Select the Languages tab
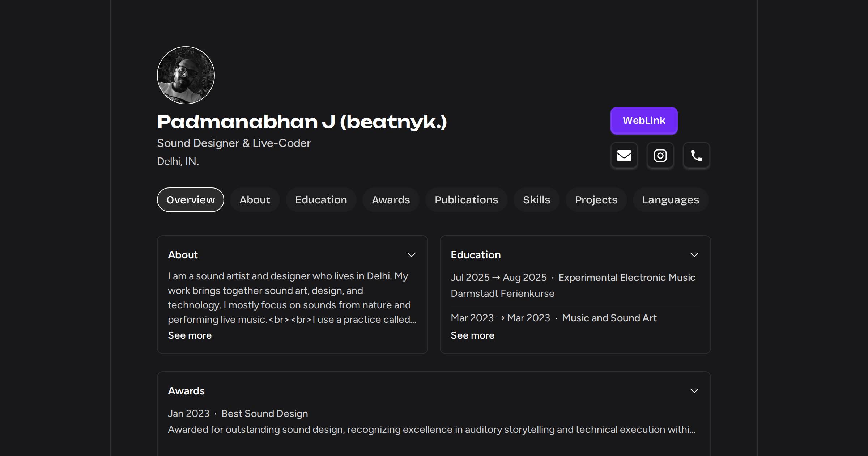The height and width of the screenshot is (456, 868). tap(671, 200)
